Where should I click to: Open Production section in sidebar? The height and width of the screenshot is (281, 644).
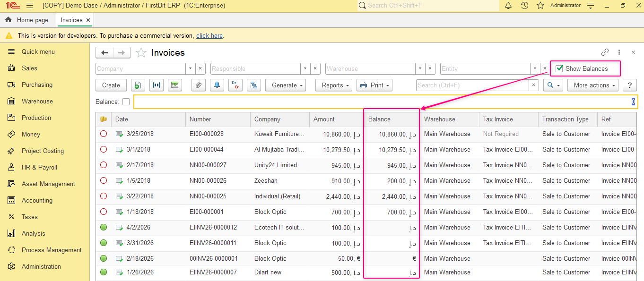pos(36,118)
